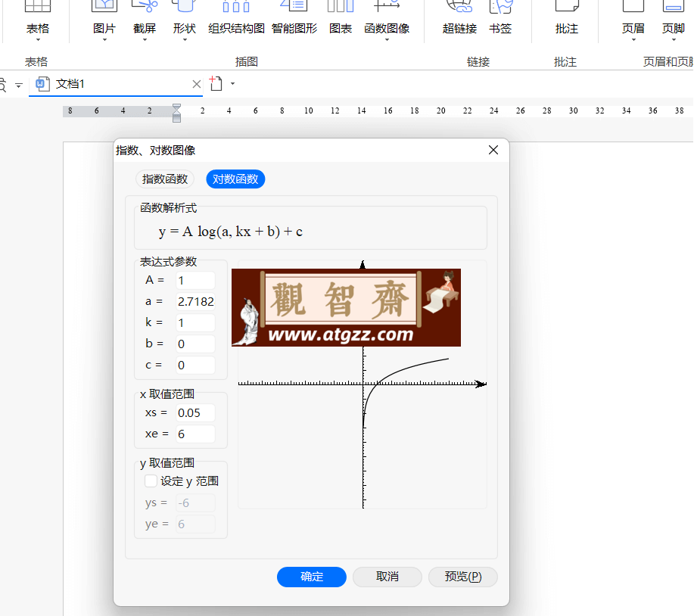Expand the 页眉 dropdown arrow
694x616 pixels.
tap(633, 40)
